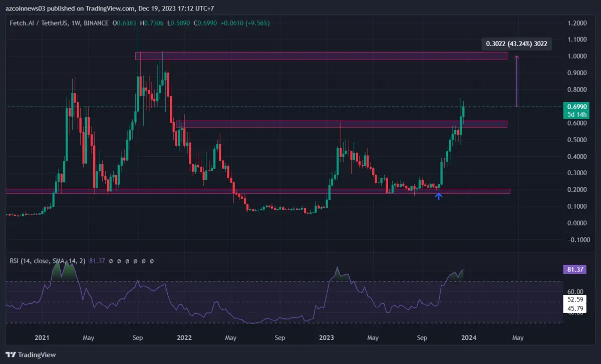Click the azcoinnews03 published on TradingView.com link
Viewport: 601px width, 364px height.
tap(70, 8)
